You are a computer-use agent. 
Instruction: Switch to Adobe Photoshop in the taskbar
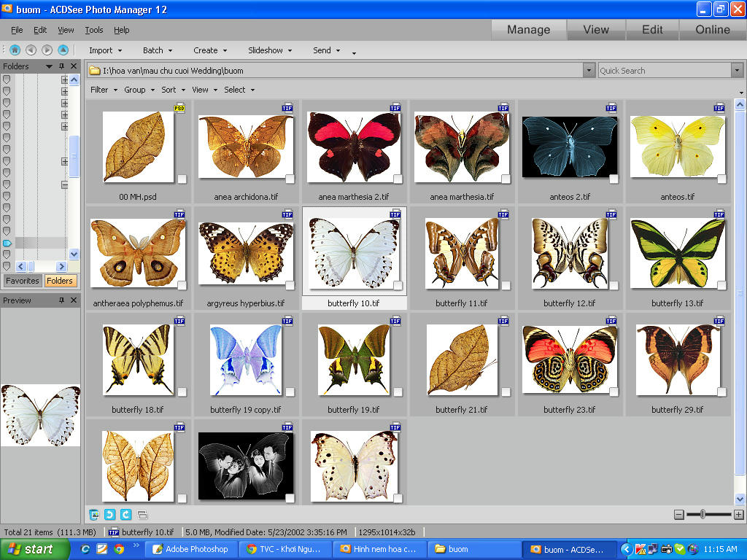click(x=192, y=549)
